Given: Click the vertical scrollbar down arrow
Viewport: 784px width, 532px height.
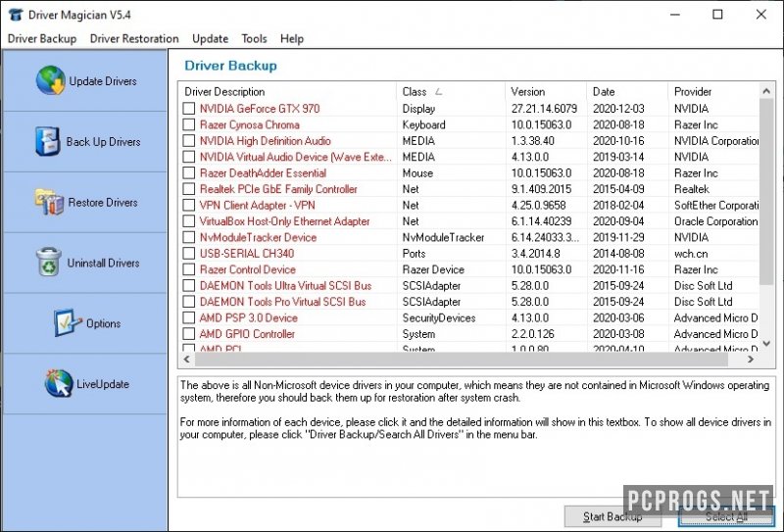Looking at the screenshot, I should coord(766,344).
